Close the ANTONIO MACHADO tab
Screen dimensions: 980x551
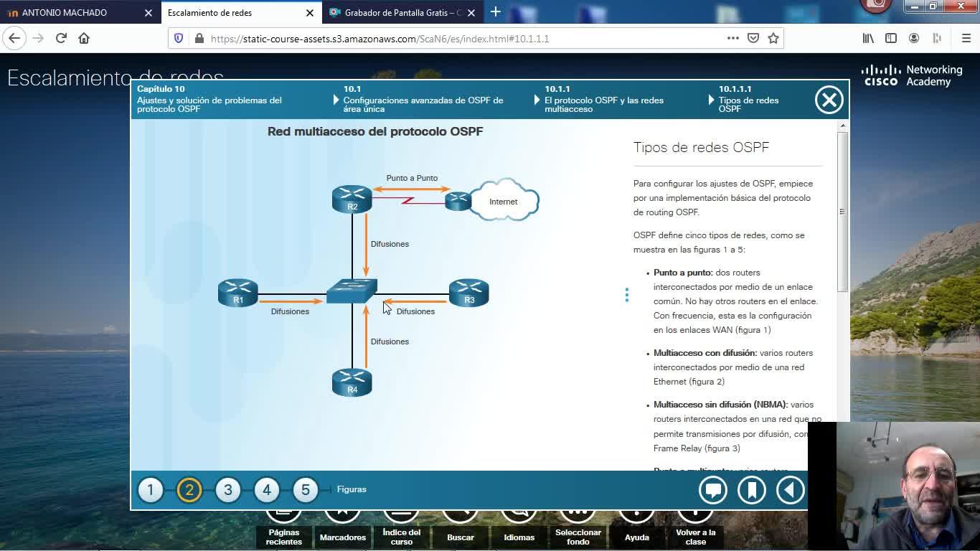click(149, 13)
